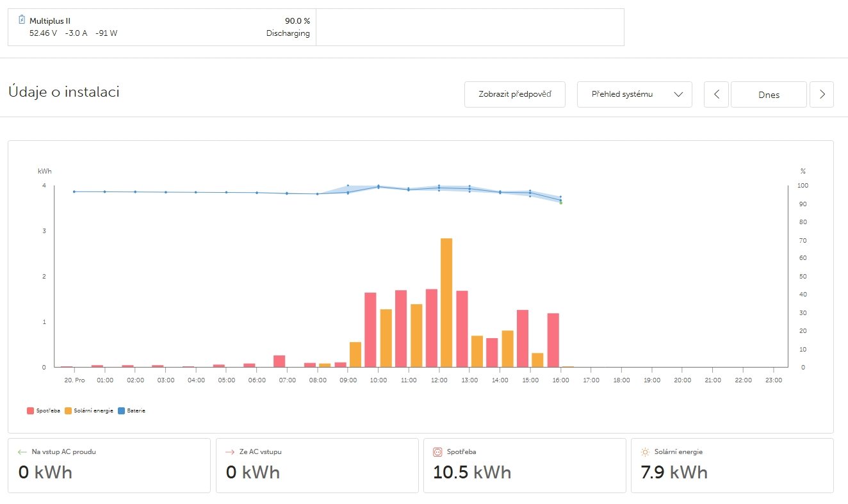Screen dimensions: 848x504
Task: Click the battery icon beside Multiplus II
Action: [x=22, y=20]
